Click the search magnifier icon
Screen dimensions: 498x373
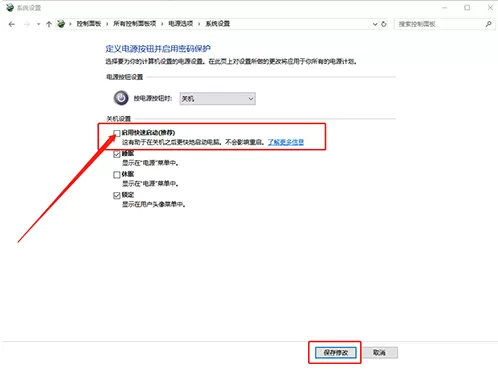coord(488,24)
